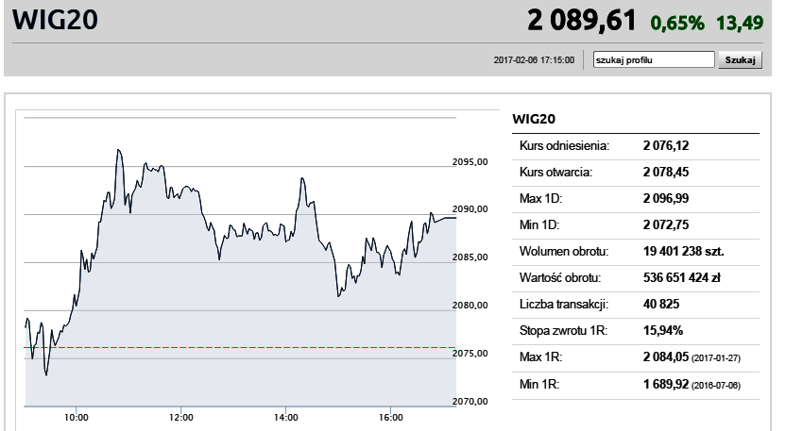
Task: Click the 'Kurs odniesienia:' label
Action: tap(564, 146)
